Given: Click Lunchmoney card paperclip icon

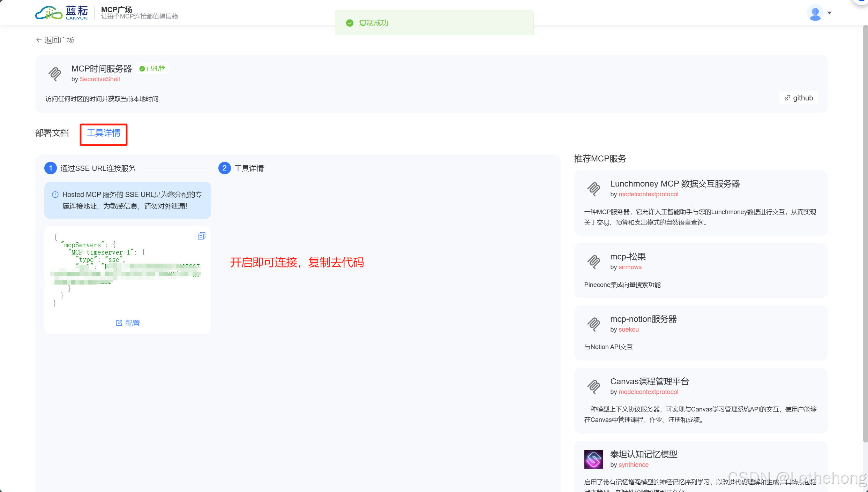Looking at the screenshot, I should (593, 189).
